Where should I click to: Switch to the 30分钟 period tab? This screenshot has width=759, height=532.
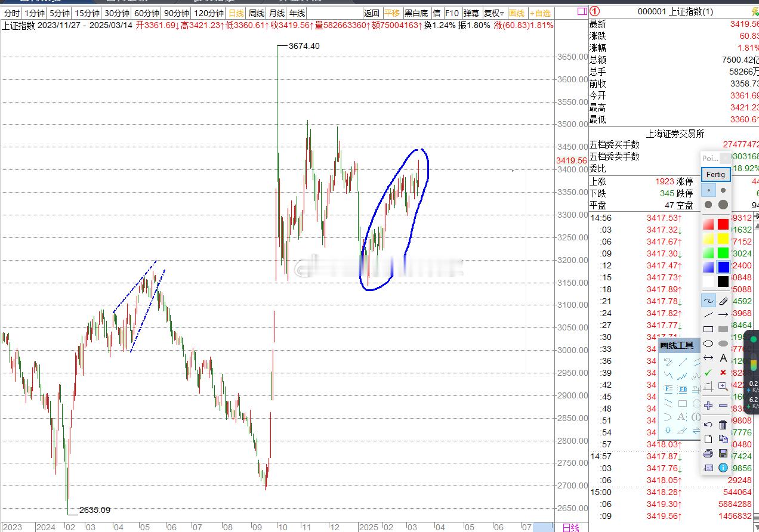pos(116,13)
